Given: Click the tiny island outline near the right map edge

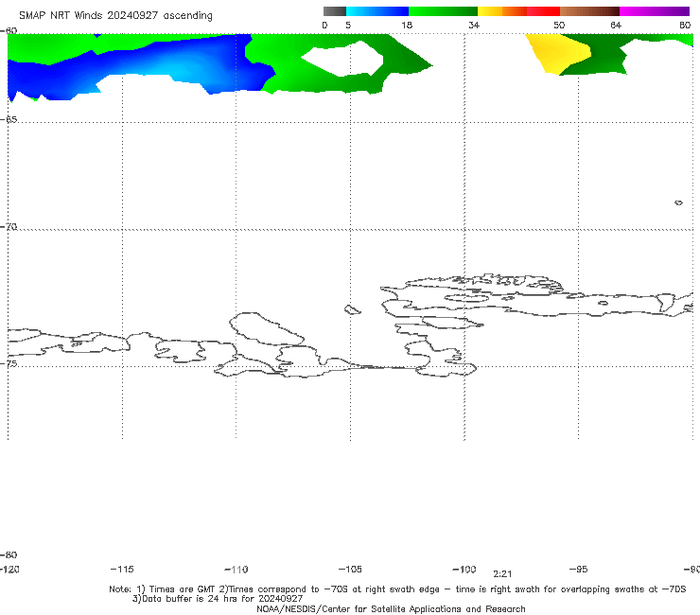Looking at the screenshot, I should pos(678,202).
